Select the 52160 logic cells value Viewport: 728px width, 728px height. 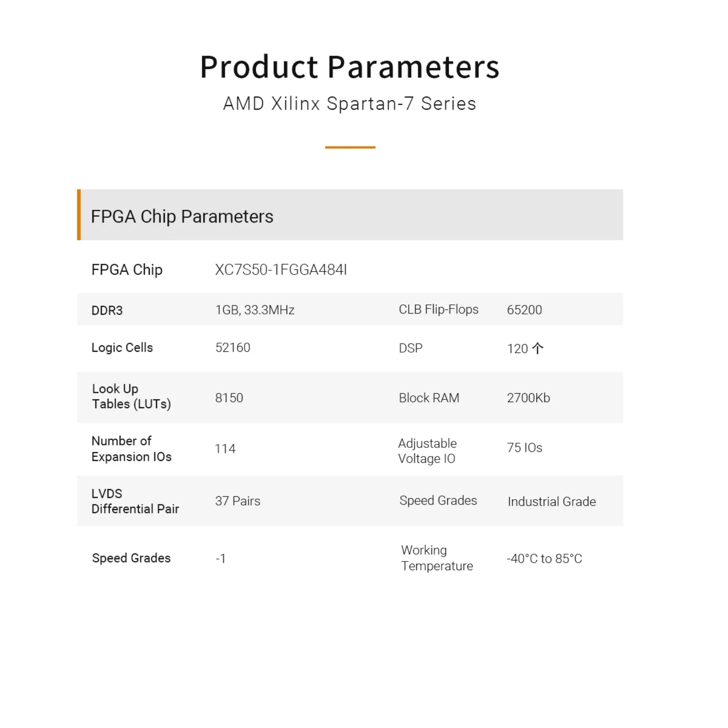pyautogui.click(x=233, y=348)
